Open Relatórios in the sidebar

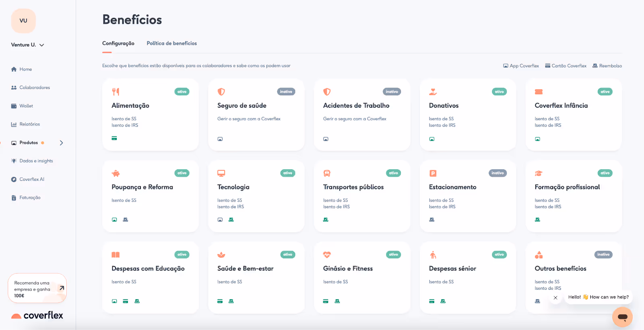click(25, 124)
